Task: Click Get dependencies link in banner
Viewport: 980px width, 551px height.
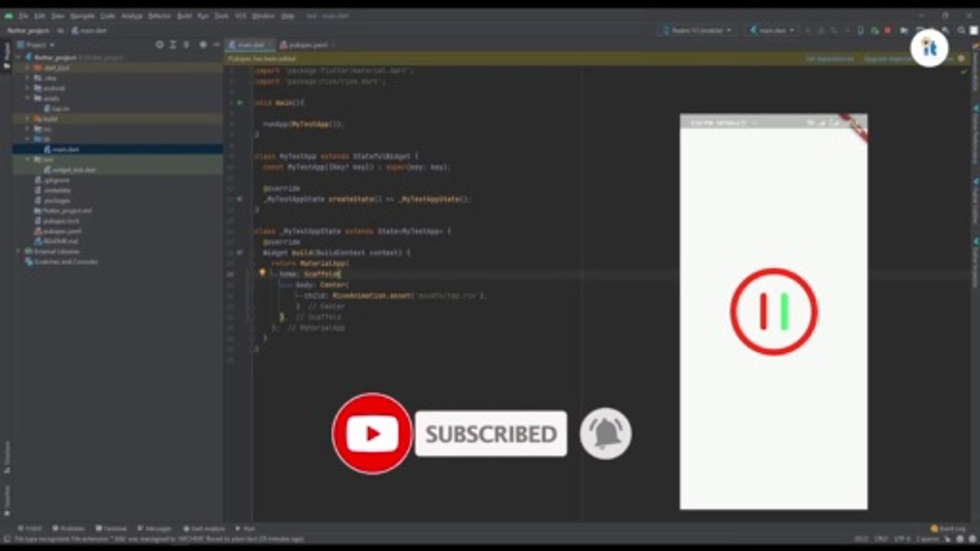Action: pyautogui.click(x=829, y=59)
